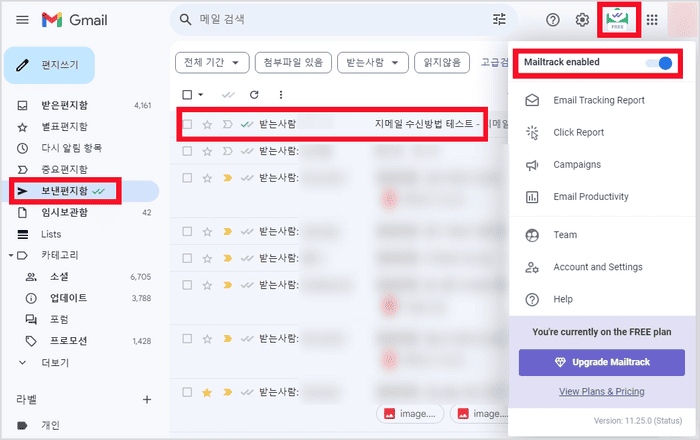Click Email Tracking Report envelope icon
Image resolution: width=700 pixels, height=440 pixels.
pyautogui.click(x=532, y=100)
